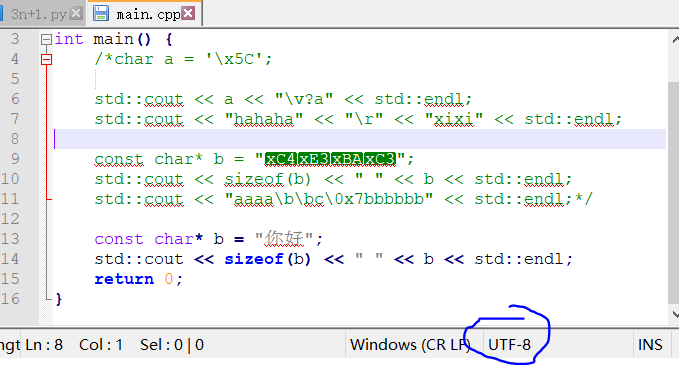Screen dimensions: 679x365
Task: Click the vertical scrollbar thumb
Action: pyautogui.click(x=673, y=193)
